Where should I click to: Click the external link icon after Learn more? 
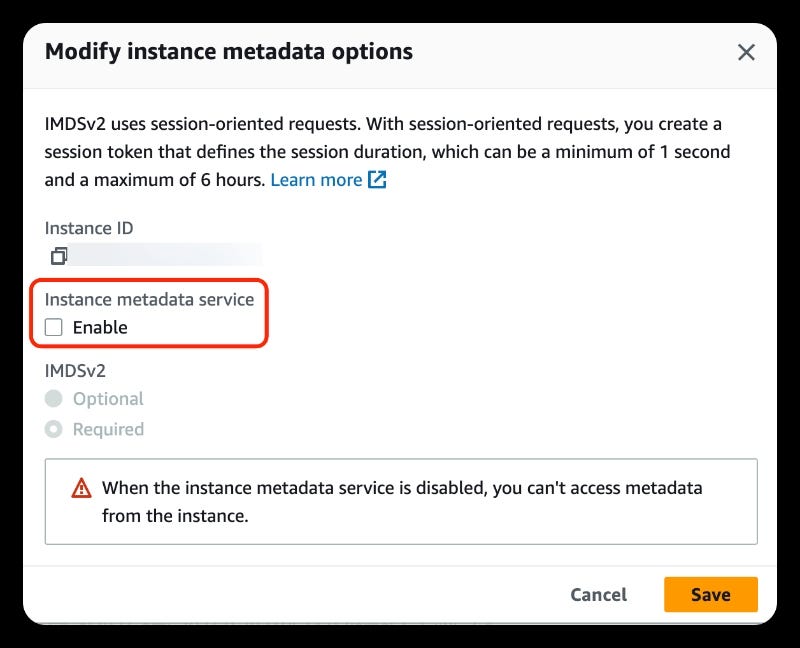pos(377,180)
